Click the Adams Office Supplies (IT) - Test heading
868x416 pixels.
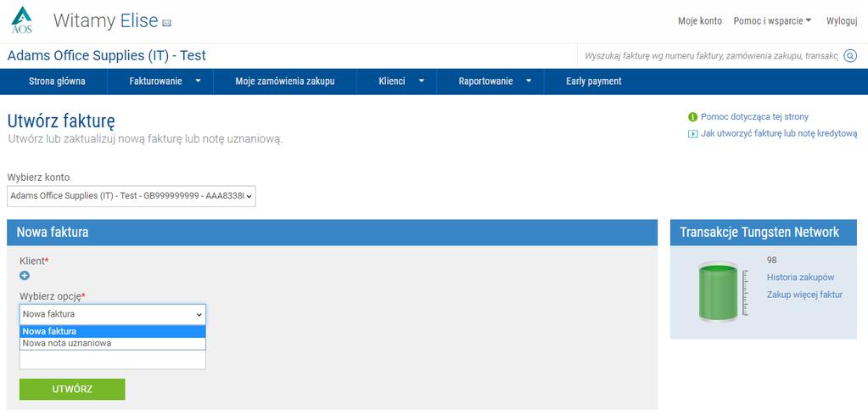pyautogui.click(x=106, y=55)
